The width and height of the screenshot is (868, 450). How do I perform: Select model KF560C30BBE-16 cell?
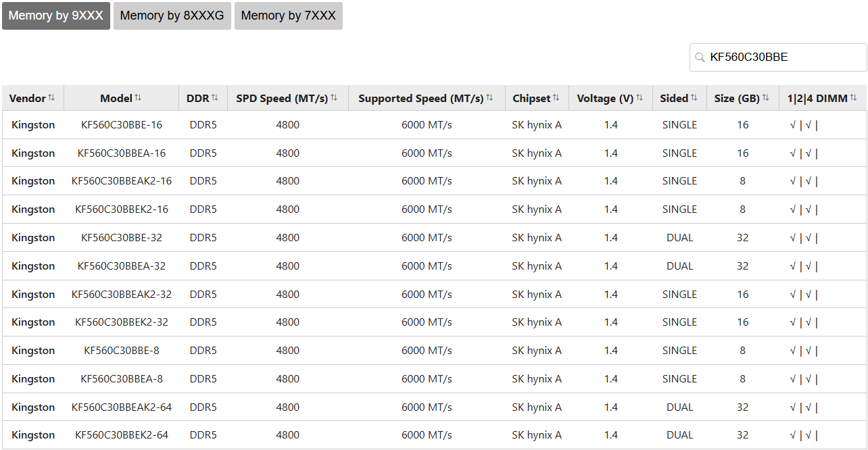coord(122,125)
